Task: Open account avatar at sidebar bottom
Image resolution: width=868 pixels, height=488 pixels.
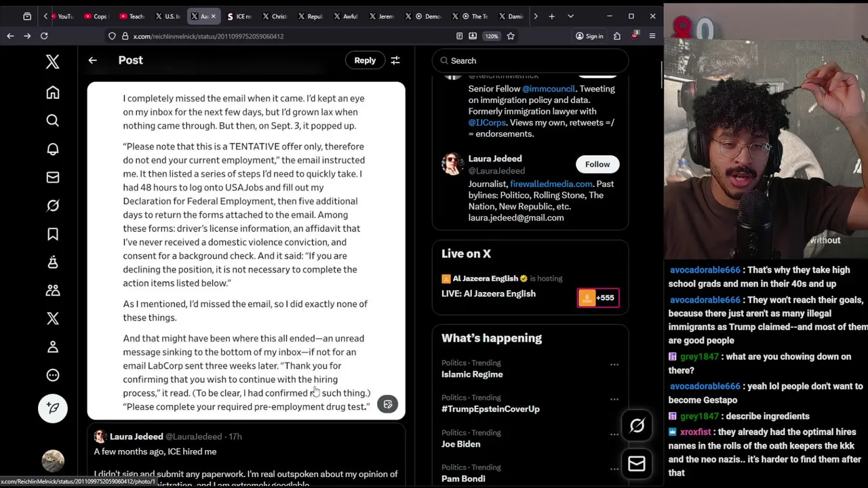Action: click(x=53, y=461)
